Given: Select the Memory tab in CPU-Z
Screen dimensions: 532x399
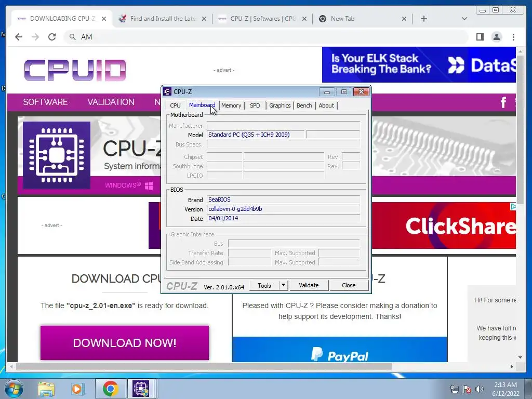Looking at the screenshot, I should pyautogui.click(x=231, y=105).
